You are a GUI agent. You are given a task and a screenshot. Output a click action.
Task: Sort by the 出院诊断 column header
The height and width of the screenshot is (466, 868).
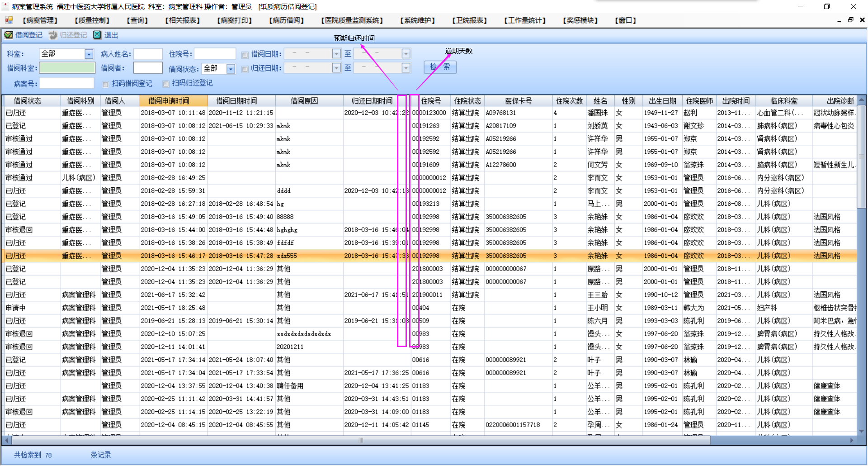pyautogui.click(x=835, y=101)
